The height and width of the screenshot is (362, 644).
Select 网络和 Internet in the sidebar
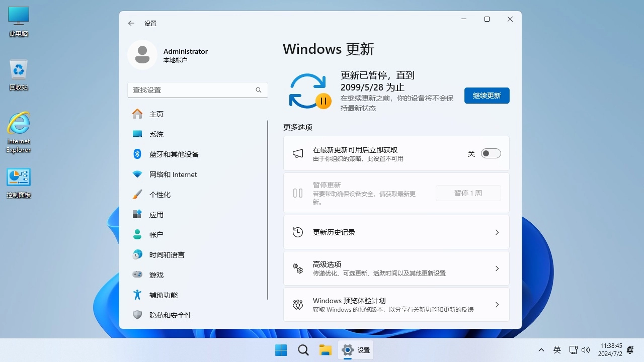(173, 174)
